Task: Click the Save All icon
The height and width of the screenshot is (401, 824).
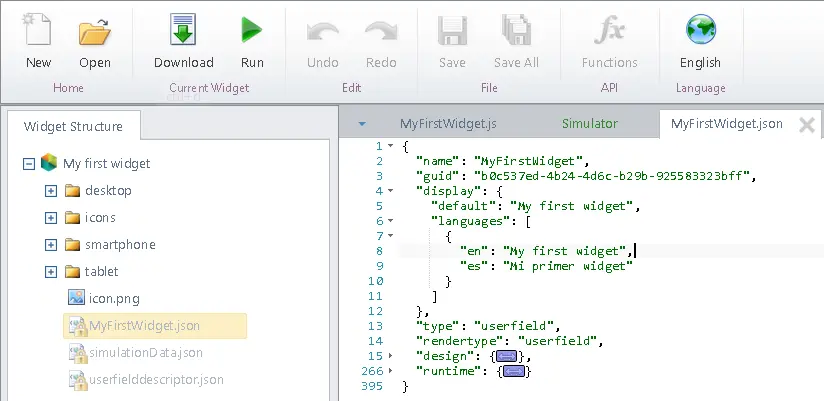Action: (x=516, y=30)
